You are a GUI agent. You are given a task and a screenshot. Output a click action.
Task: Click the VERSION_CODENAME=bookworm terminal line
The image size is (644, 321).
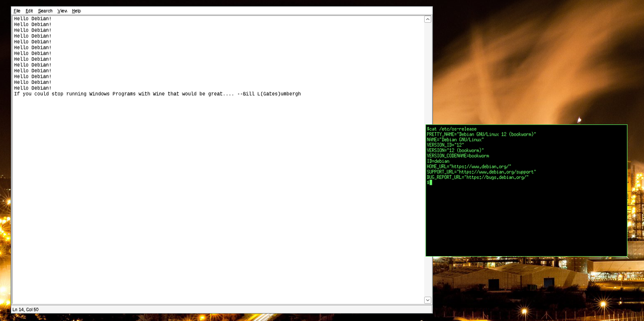point(458,156)
